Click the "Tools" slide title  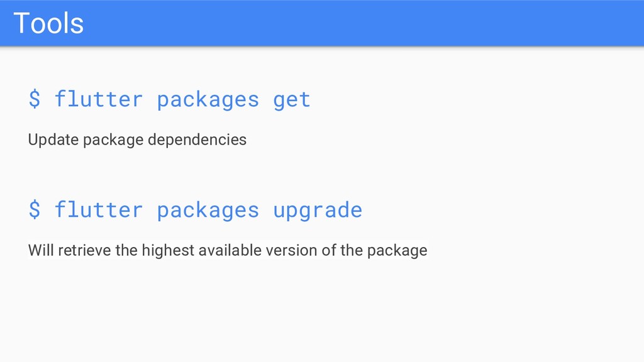48,23
